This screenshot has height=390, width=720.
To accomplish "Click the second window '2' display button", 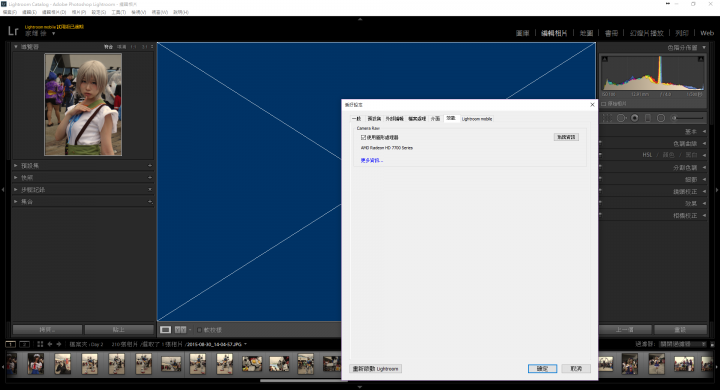I will [25, 344].
